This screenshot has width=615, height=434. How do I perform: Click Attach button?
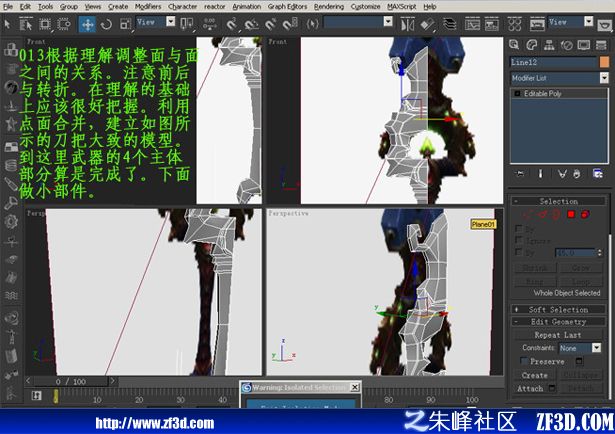click(530, 388)
